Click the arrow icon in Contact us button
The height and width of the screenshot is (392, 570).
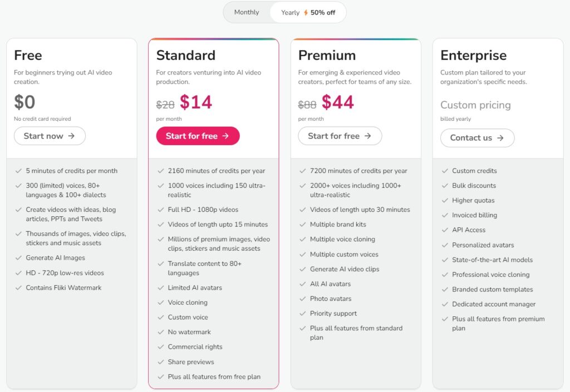pyautogui.click(x=500, y=138)
